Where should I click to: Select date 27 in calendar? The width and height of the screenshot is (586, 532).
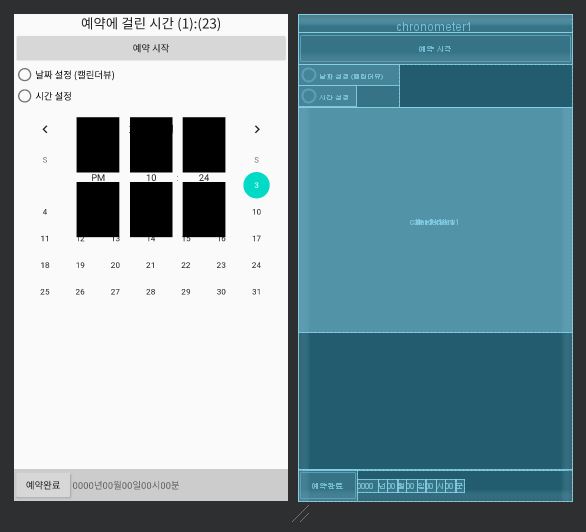pyautogui.click(x=115, y=292)
